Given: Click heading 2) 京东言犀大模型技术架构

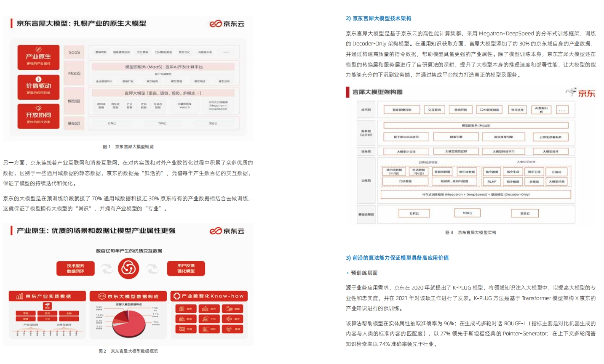Looking at the screenshot, I should 378,19.
